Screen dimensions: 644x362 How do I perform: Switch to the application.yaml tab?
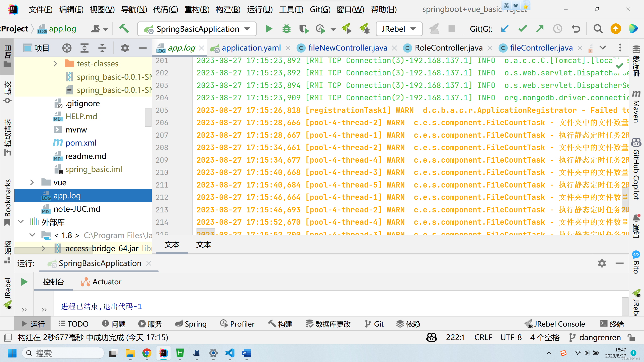[251, 48]
